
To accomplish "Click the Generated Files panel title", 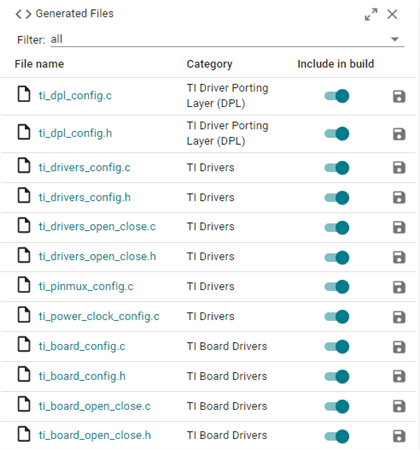I will click(x=75, y=14).
